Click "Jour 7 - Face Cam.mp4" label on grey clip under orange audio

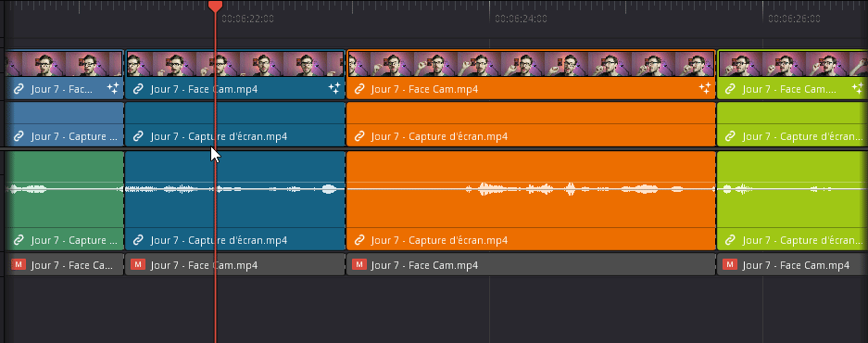pos(424,265)
